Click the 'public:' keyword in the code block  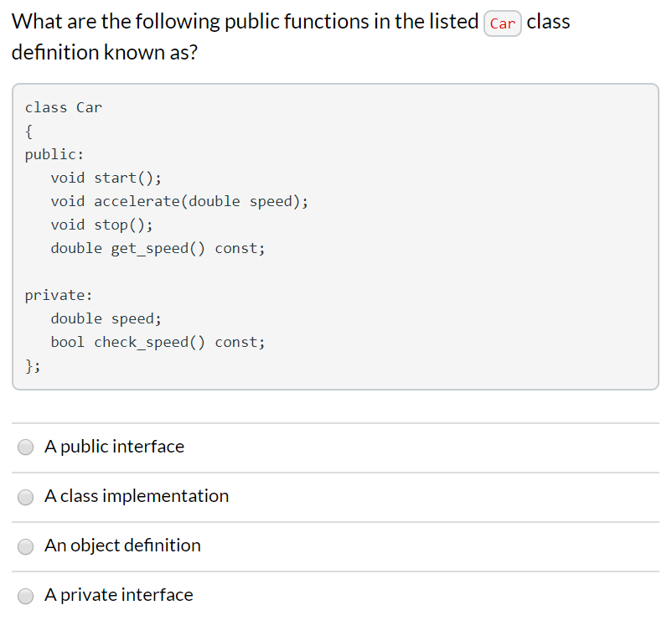[54, 154]
